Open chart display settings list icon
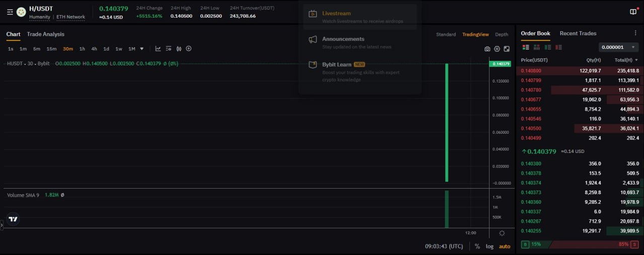The image size is (644, 255). (168, 49)
